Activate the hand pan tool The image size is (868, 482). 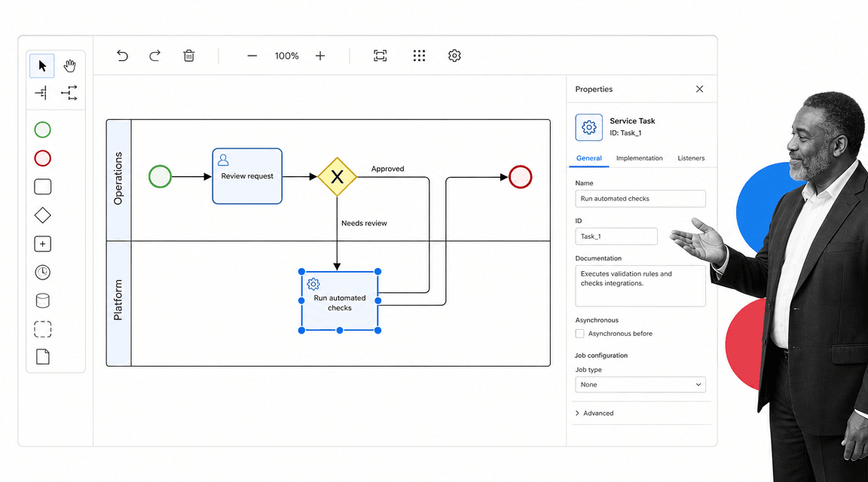coord(69,66)
